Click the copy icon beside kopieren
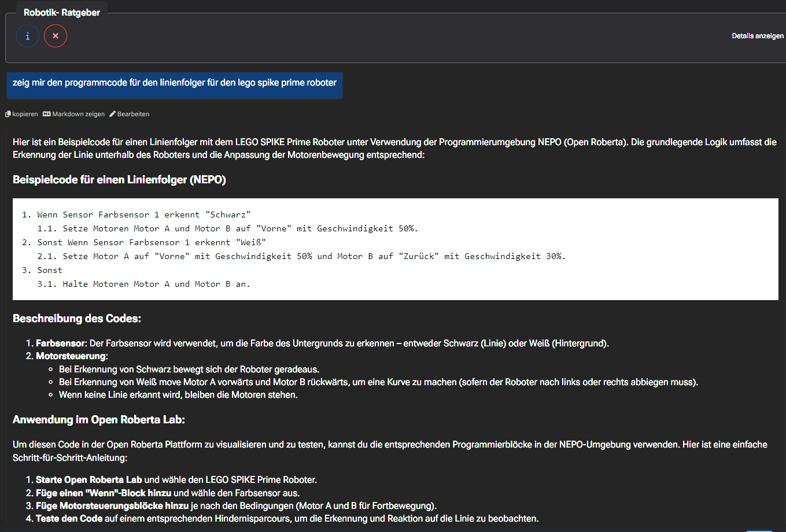Screen dimensions: 786x532 point(8,114)
